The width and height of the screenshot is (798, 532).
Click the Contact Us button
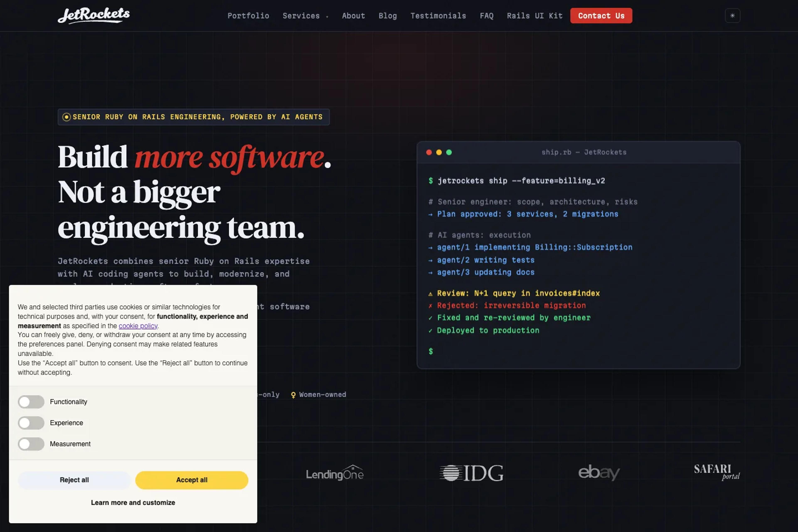click(601, 16)
